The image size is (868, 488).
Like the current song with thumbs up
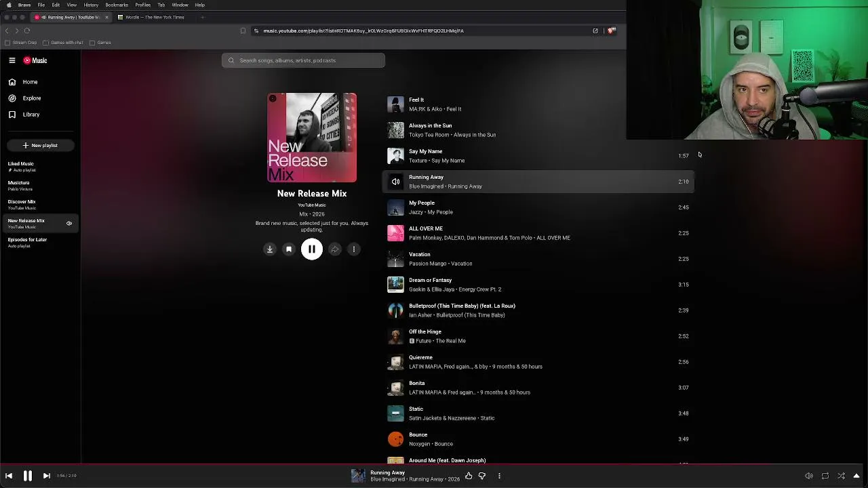469,476
